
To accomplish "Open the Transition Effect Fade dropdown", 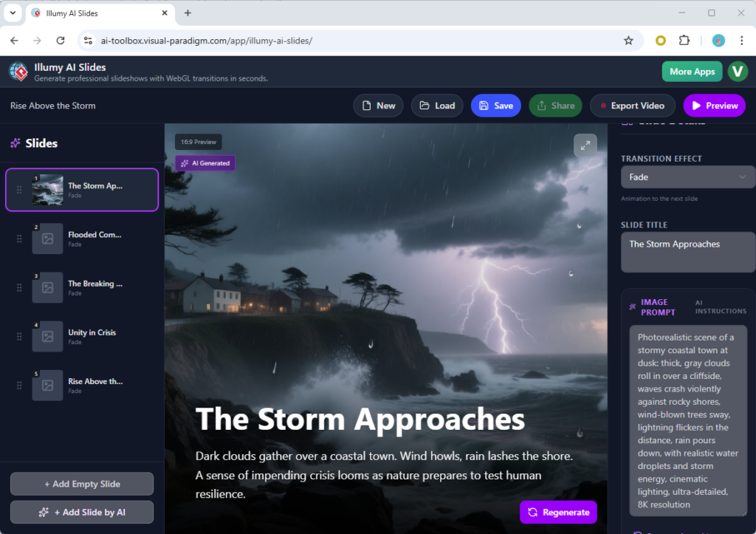I will [x=687, y=177].
